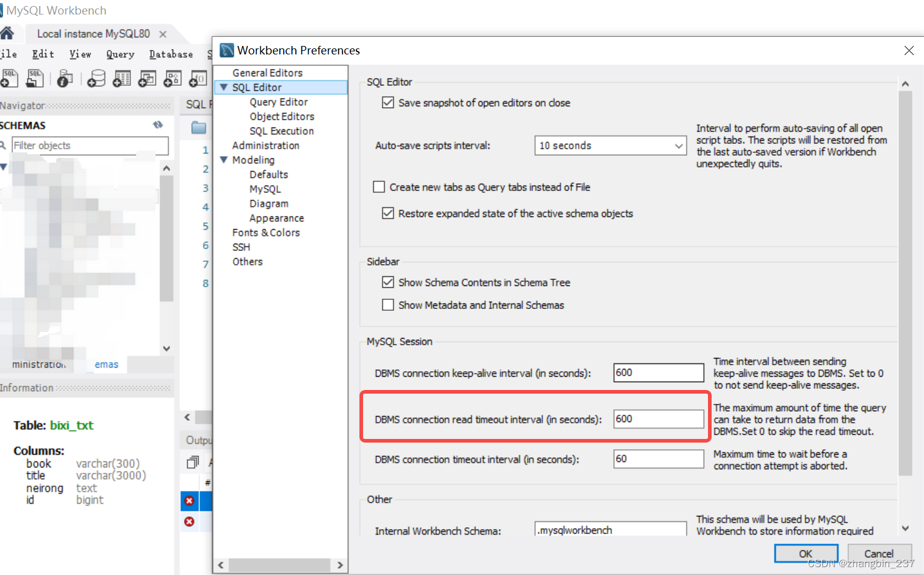Switch to Local instance MySQL80 tab
The image size is (924, 575).
click(93, 34)
